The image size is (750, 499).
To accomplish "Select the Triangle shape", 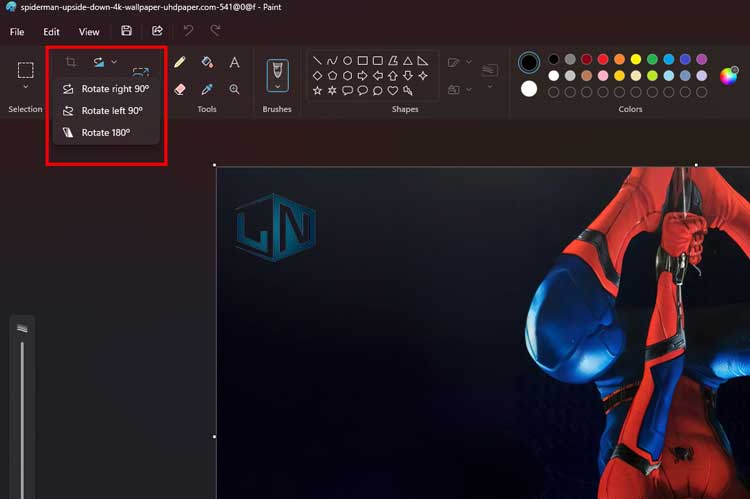I will (408, 61).
